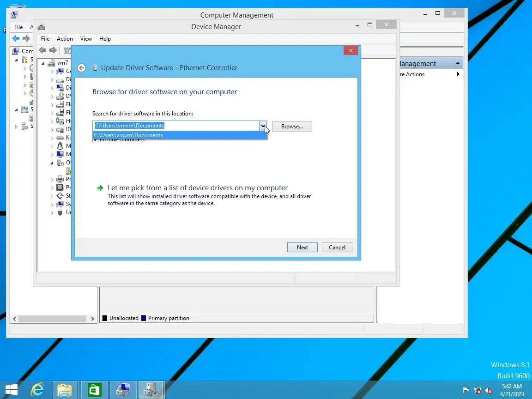Click the Next button
532x399 pixels.
[x=302, y=248]
